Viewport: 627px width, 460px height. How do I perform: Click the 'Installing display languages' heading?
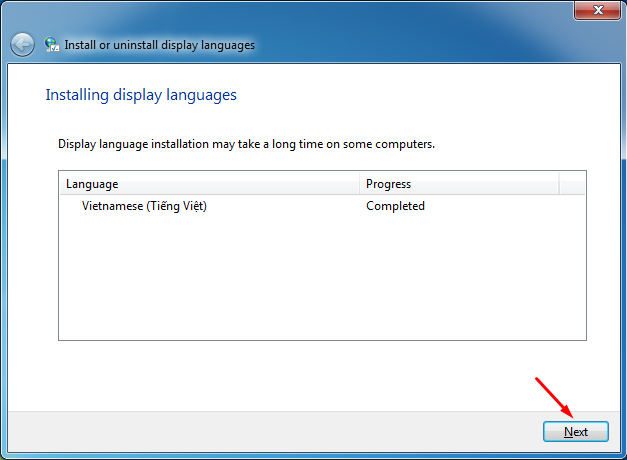tap(141, 96)
